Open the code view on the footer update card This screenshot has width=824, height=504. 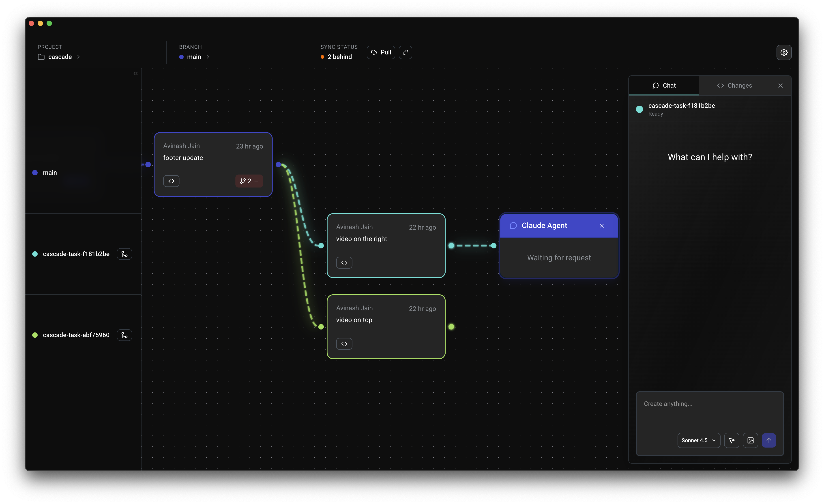click(171, 181)
